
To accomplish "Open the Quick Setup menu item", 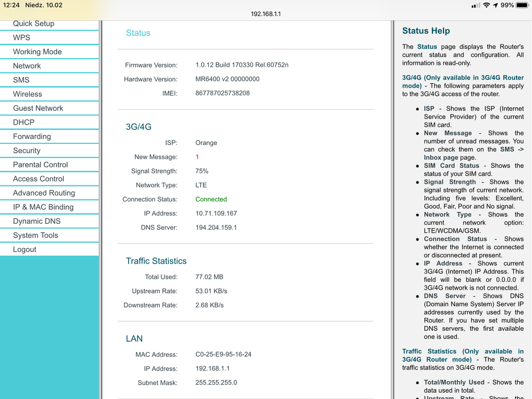I will click(x=34, y=24).
